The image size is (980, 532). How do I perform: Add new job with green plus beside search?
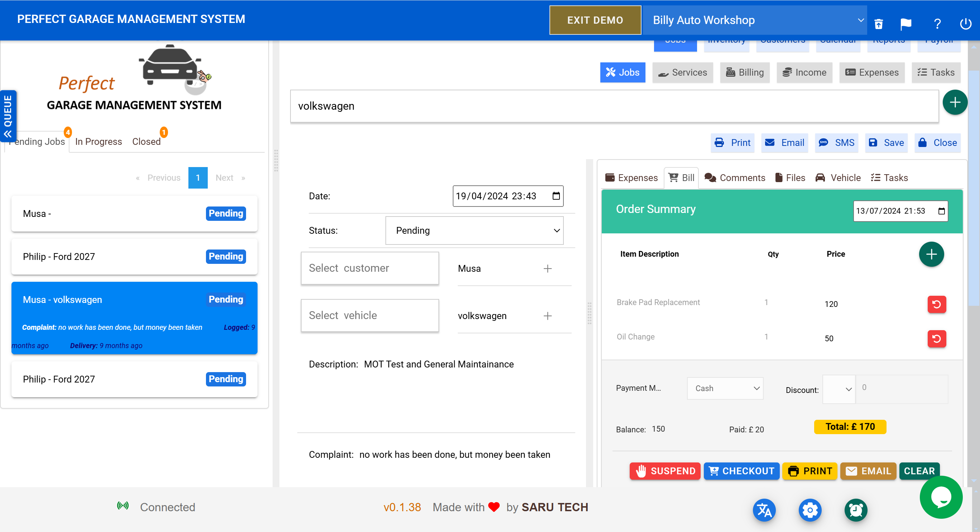pos(955,103)
